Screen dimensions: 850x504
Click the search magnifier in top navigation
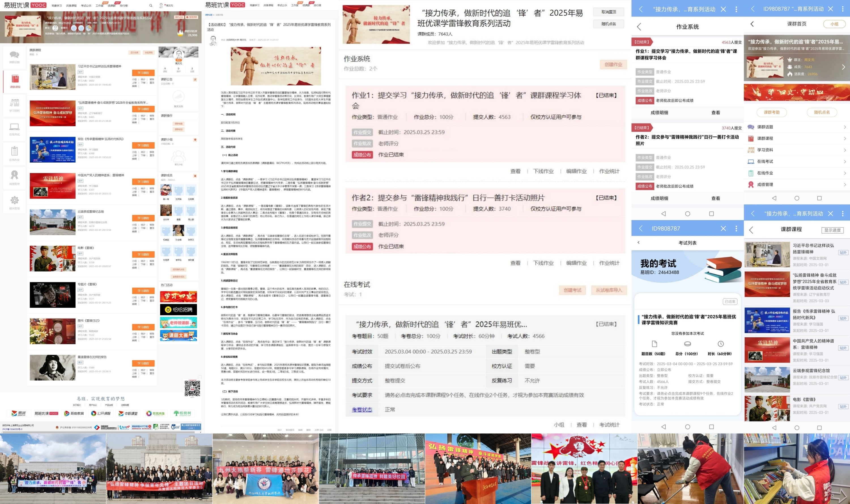point(150,5)
